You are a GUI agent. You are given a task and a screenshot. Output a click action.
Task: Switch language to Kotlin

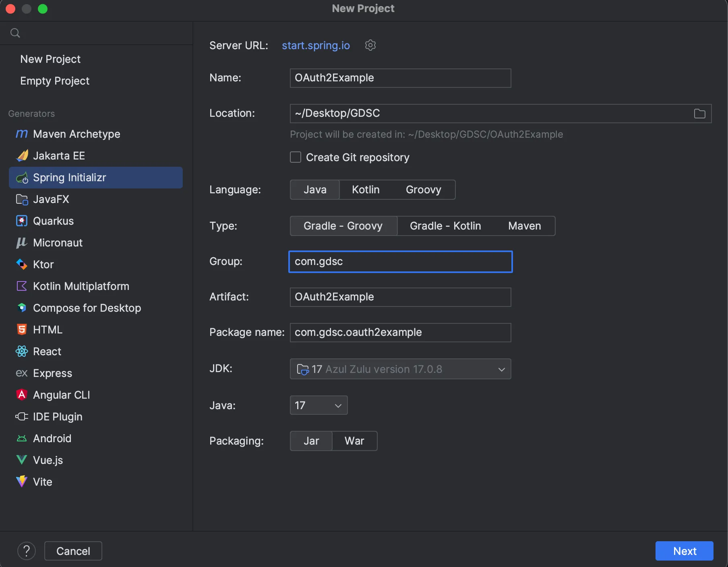[x=366, y=190]
